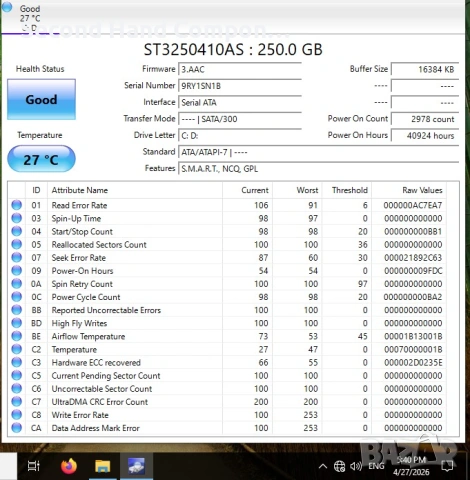Screen dimensions: 470x480
Task: Open Task View in the taskbar
Action: [x=34, y=466]
